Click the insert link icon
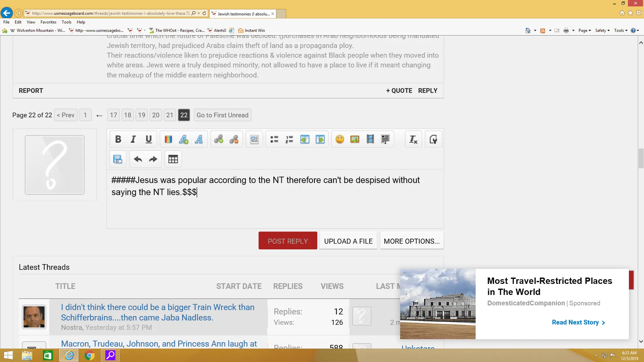This screenshot has height=362, width=644. click(219, 139)
